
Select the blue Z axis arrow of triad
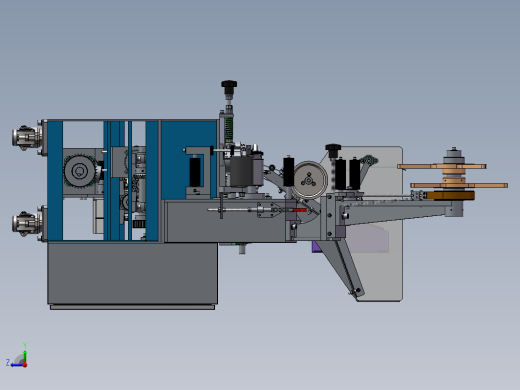coord(16,365)
